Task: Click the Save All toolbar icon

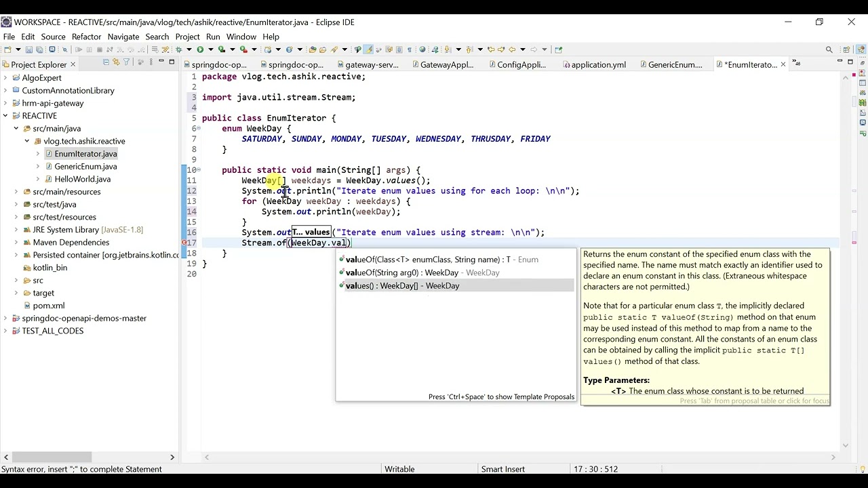Action: click(39, 49)
